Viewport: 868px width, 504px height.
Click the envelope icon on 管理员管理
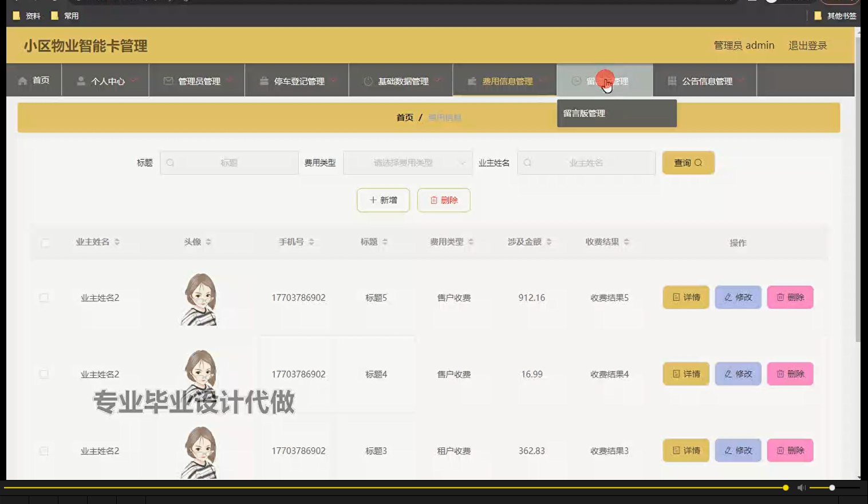point(168,81)
